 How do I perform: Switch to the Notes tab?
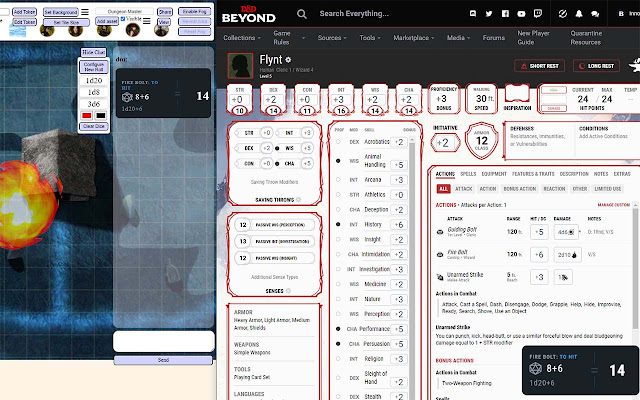(601, 174)
